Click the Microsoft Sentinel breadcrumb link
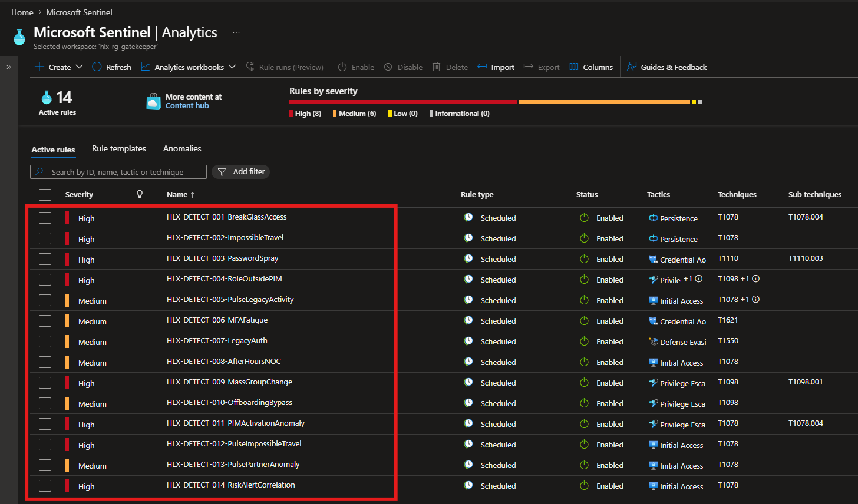This screenshot has height=504, width=858. [x=79, y=12]
